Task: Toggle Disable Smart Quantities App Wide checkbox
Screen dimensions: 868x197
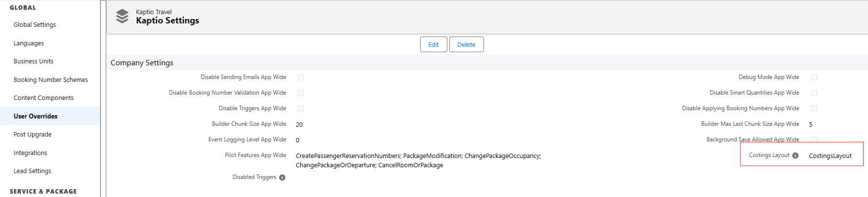Action: pyautogui.click(x=814, y=93)
